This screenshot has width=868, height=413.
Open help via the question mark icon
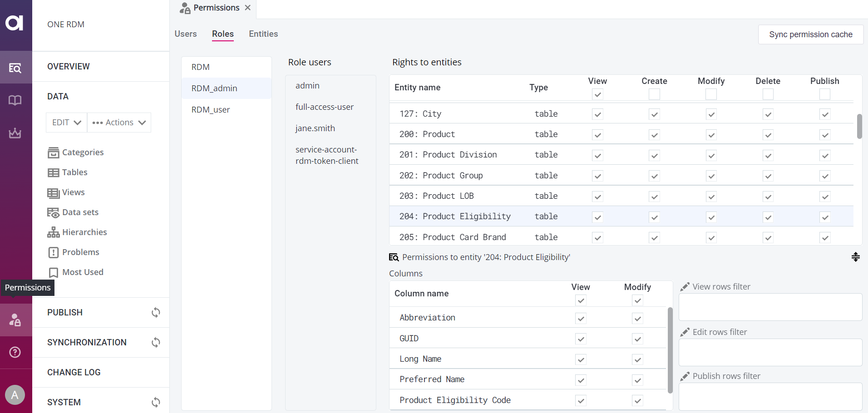(15, 352)
